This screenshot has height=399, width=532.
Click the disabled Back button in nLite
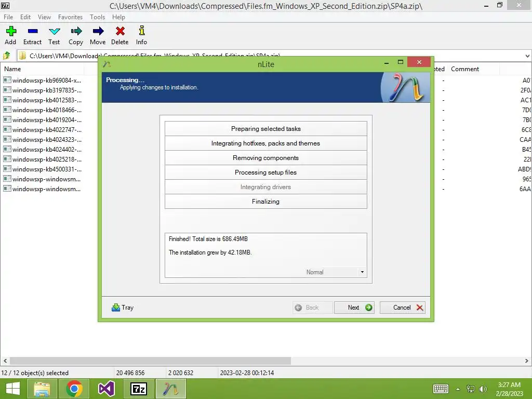(312, 308)
